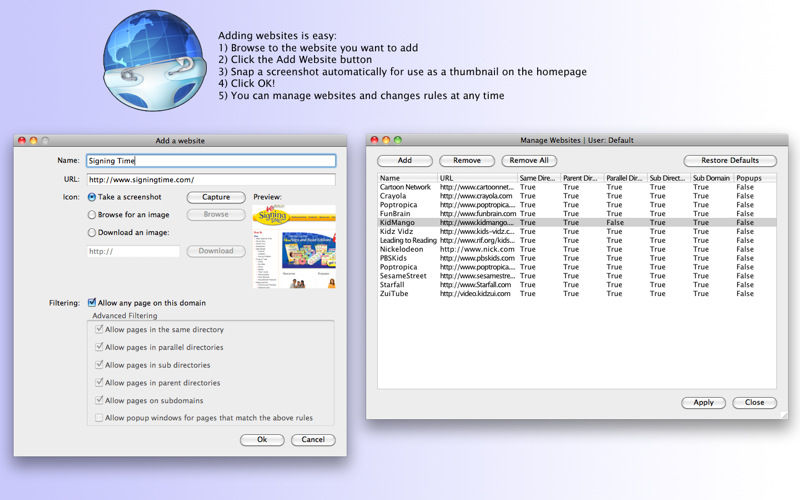The image size is (800, 500).
Task: Click the disabled Browse button
Action: [216, 215]
